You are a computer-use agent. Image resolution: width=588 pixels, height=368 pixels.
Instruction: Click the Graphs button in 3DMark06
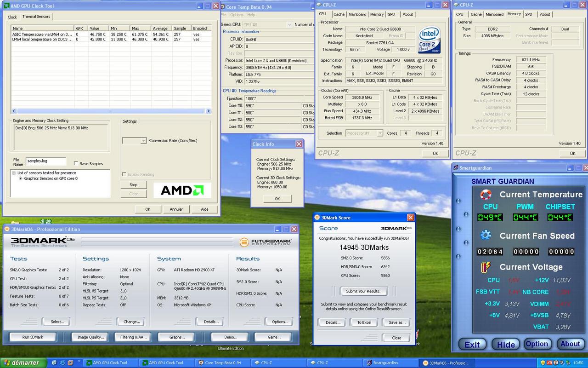point(177,337)
